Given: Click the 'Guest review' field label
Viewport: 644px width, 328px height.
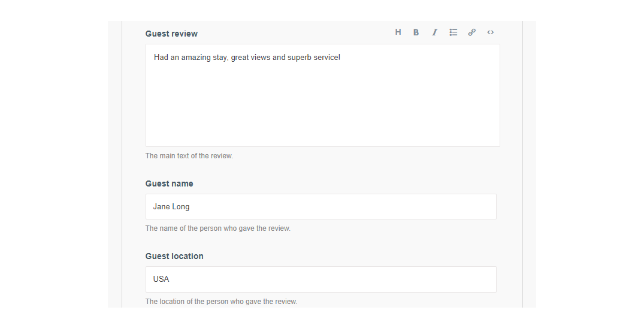Looking at the screenshot, I should pos(171,34).
